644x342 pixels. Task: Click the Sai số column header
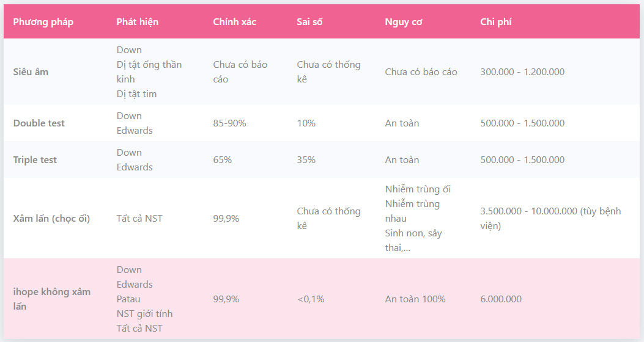pyautogui.click(x=309, y=22)
